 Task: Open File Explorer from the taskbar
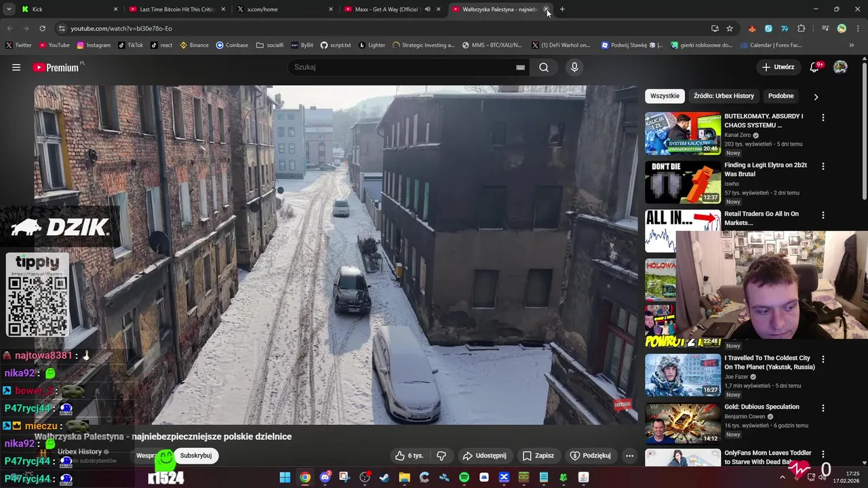point(404,477)
